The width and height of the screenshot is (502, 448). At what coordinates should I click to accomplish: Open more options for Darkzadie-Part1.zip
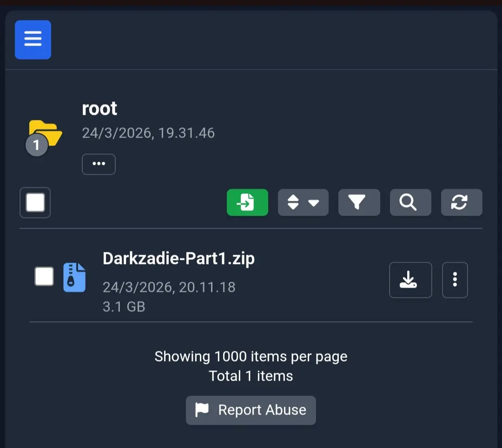coord(455,280)
